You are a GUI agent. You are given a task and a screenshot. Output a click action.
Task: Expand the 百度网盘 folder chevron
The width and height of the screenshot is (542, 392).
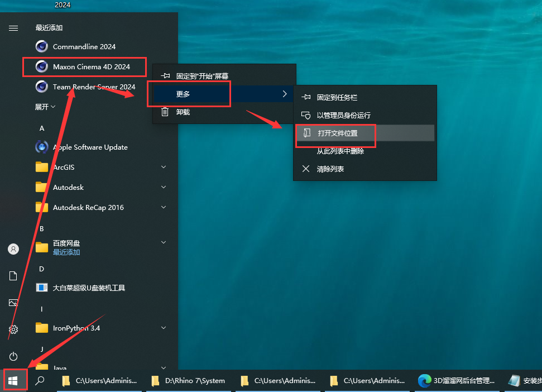tap(164, 242)
